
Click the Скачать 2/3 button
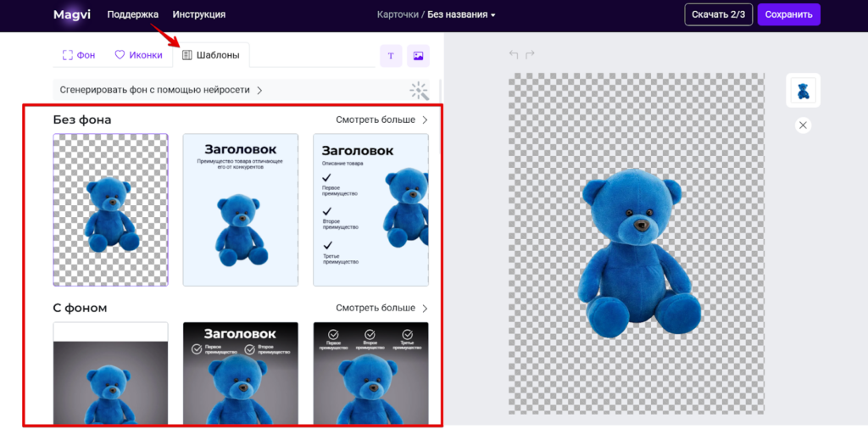719,15
